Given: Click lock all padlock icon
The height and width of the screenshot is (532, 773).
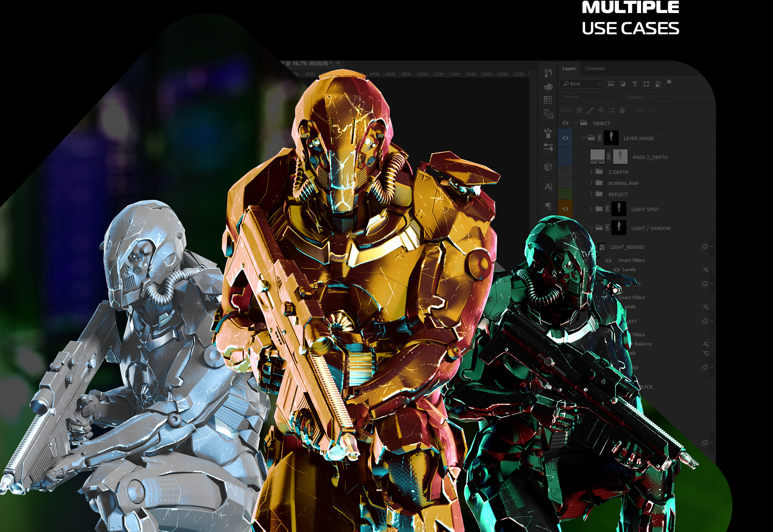Looking at the screenshot, I should (x=622, y=110).
